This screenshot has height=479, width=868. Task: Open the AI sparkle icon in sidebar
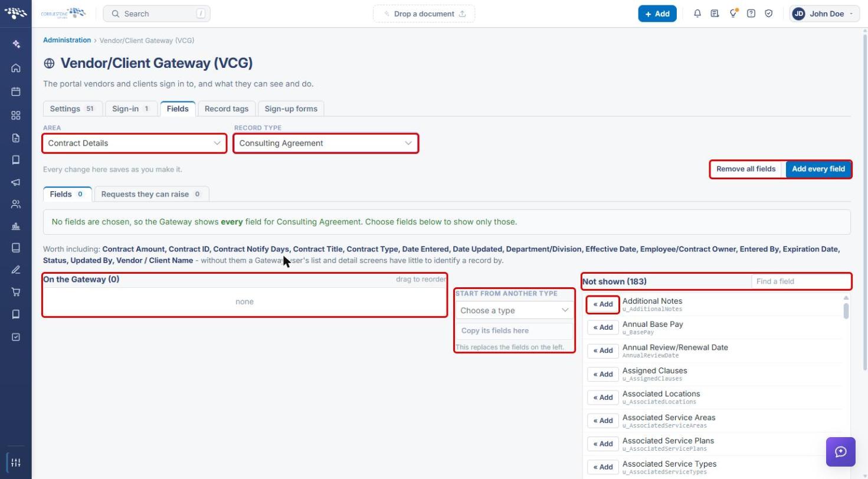pyautogui.click(x=16, y=44)
